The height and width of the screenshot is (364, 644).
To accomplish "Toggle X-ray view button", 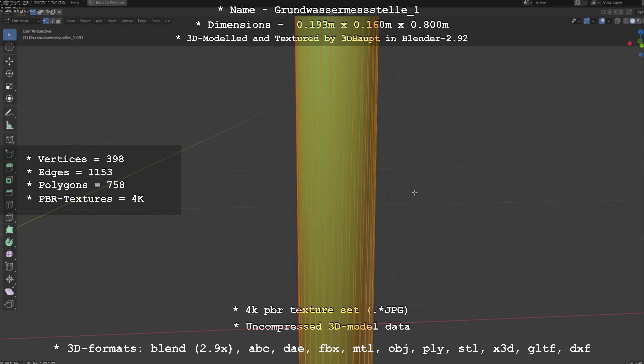I will pyautogui.click(x=617, y=21).
